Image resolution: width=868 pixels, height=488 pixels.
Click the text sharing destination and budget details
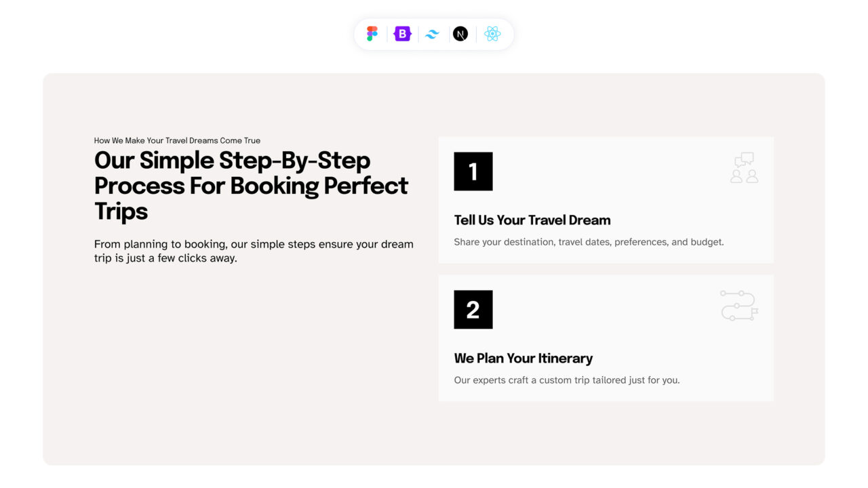pos(589,242)
